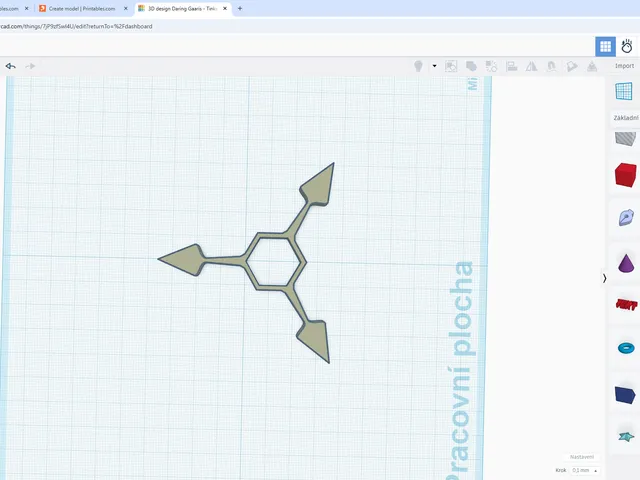Collapse the shapes panel with the chevron
640x480 pixels.
pyautogui.click(x=604, y=278)
